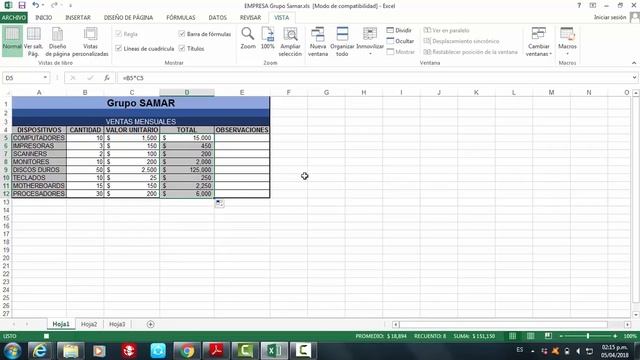This screenshot has width=640, height=360.
Task: Open a new window (Nueva ventana)
Action: pyautogui.click(x=318, y=41)
